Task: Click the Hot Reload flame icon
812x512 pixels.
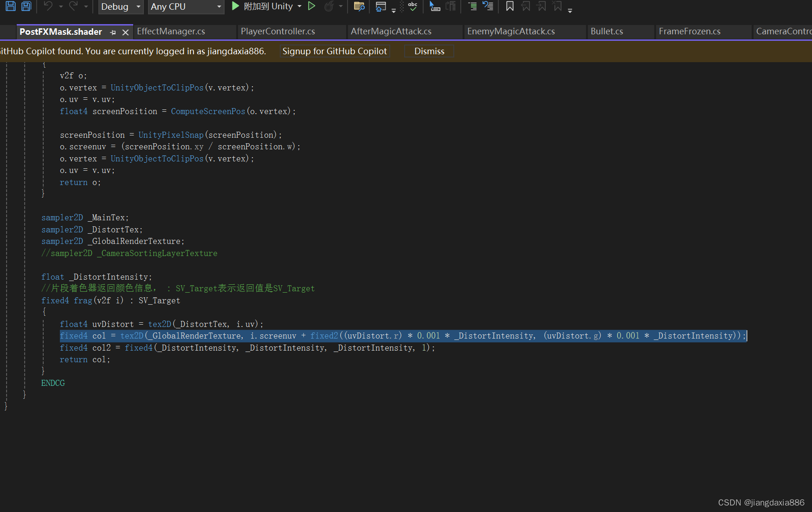Action: point(329,6)
